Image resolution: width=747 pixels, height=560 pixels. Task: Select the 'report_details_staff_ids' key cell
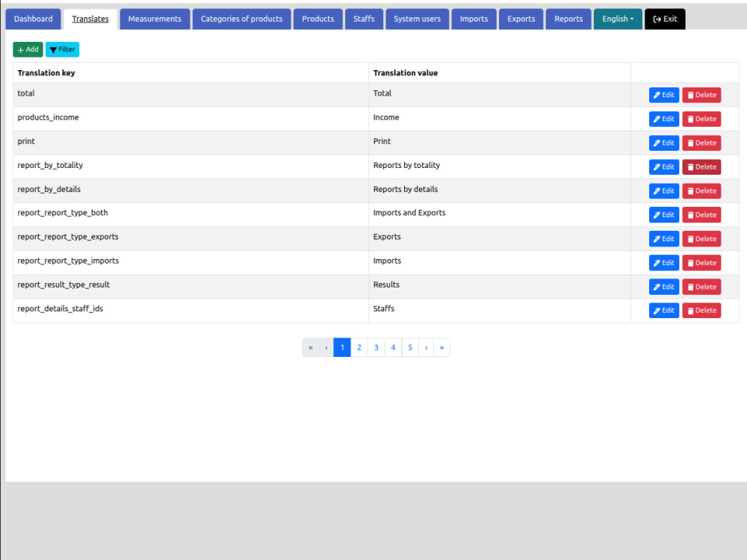(x=191, y=311)
